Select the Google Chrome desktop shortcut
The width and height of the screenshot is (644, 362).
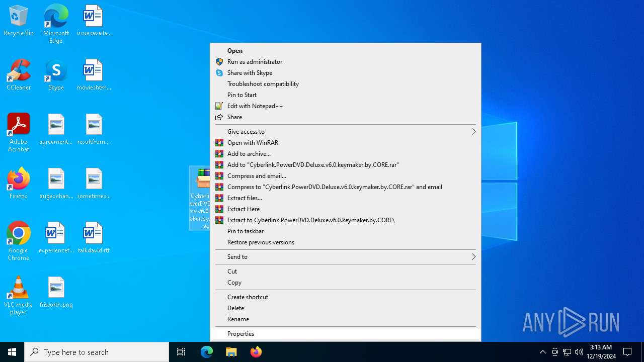click(x=19, y=241)
